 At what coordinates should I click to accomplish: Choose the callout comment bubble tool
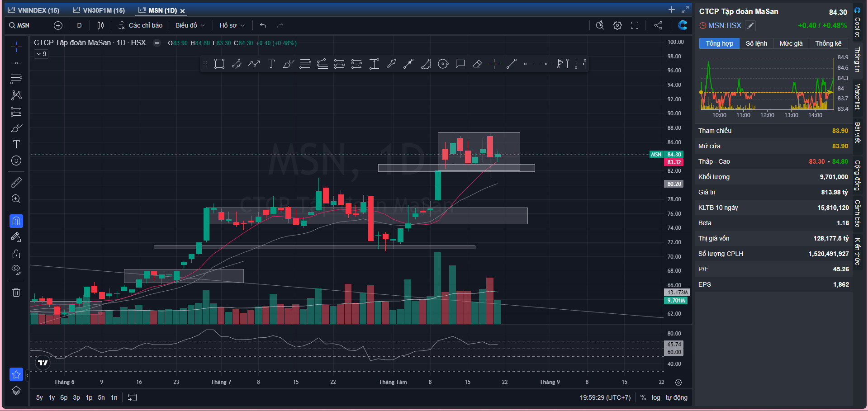click(460, 64)
